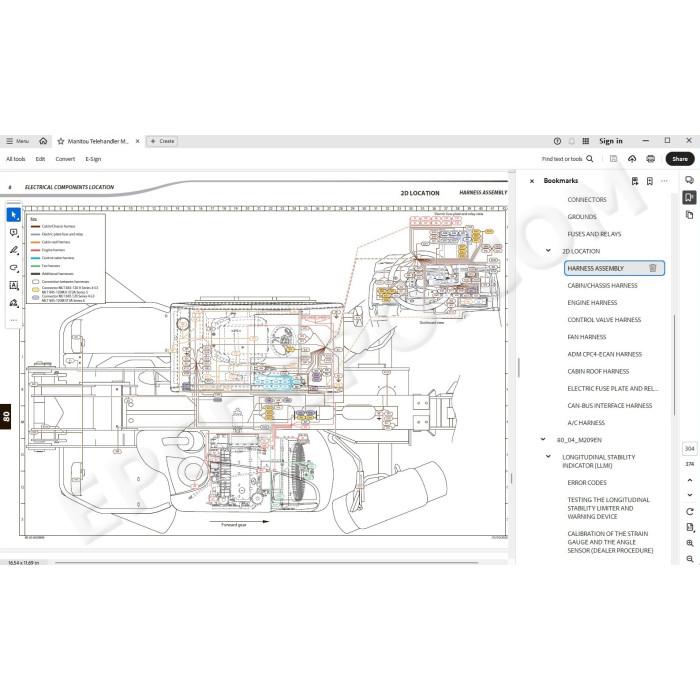
Task: Open the CABIN/CHASSIS HARNESS bookmark
Action: click(602, 285)
